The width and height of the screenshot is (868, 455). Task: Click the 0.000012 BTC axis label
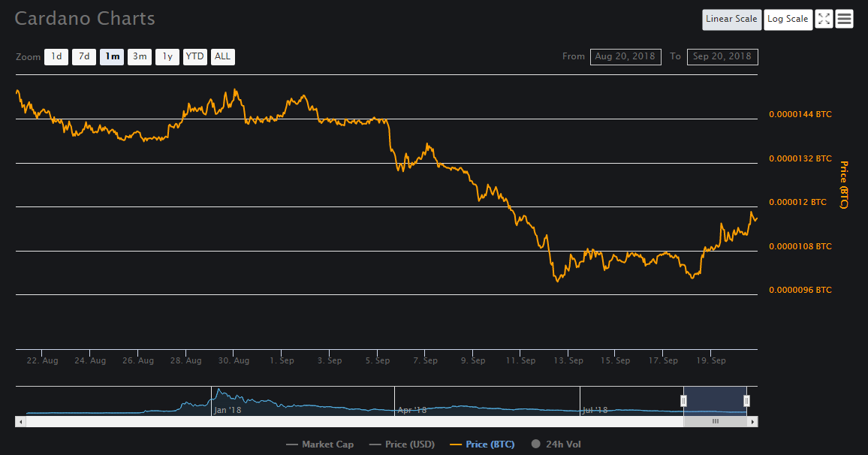pyautogui.click(x=797, y=203)
